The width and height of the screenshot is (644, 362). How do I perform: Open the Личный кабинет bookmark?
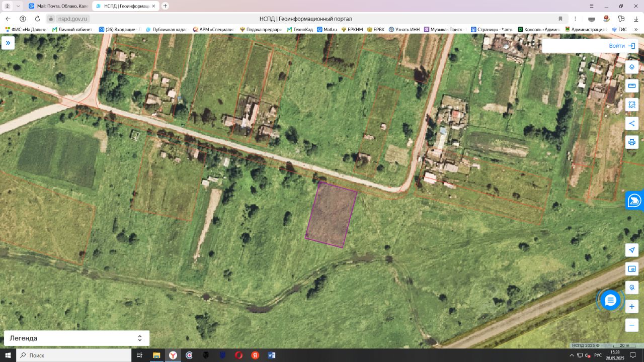pyautogui.click(x=72, y=29)
